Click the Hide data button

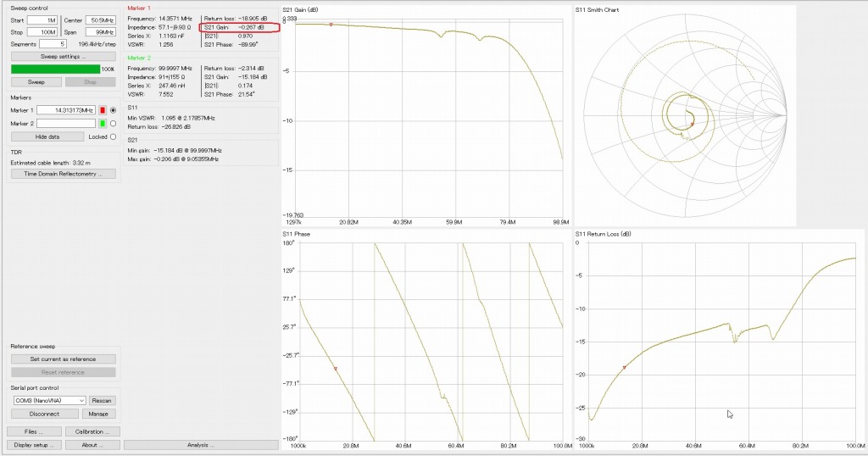47,136
